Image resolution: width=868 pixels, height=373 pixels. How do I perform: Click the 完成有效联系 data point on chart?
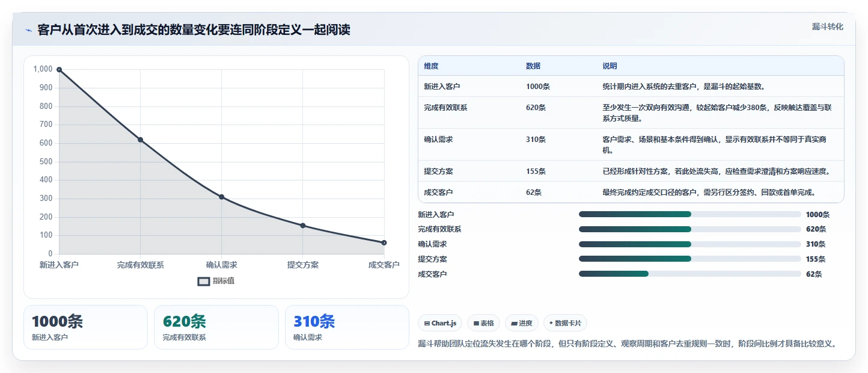click(140, 140)
